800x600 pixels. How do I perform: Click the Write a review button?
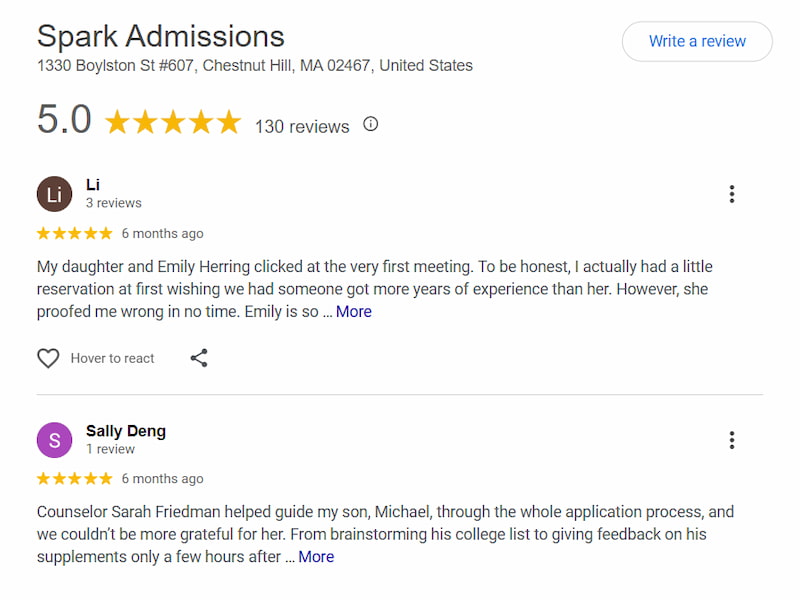point(697,41)
